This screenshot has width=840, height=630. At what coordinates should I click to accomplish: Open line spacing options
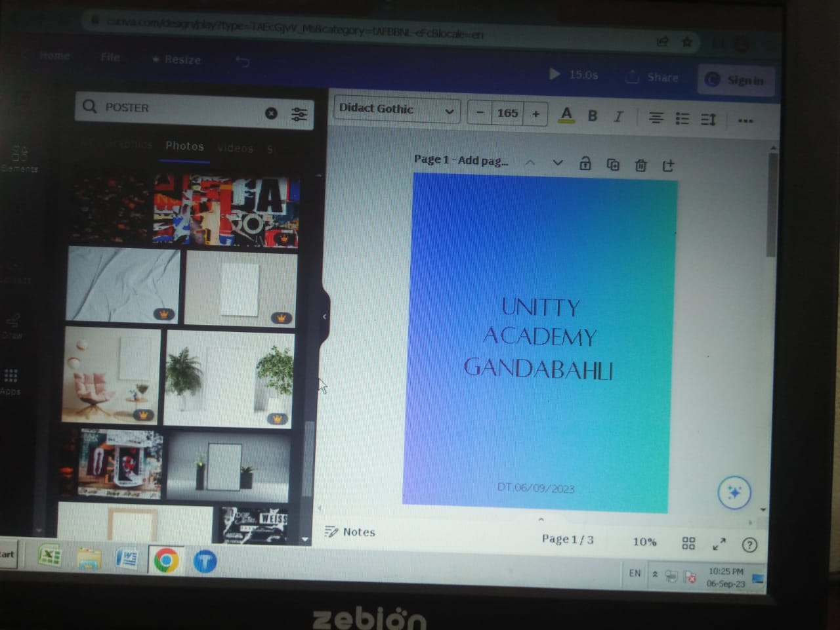tap(708, 119)
